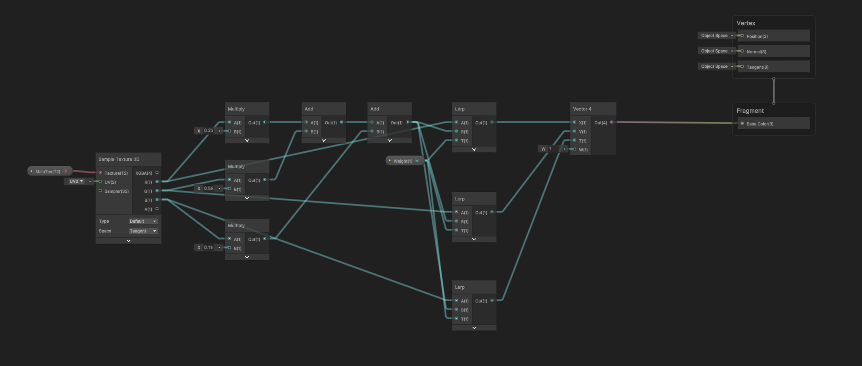Click A port of Multiply with 0.15

pos(230,239)
